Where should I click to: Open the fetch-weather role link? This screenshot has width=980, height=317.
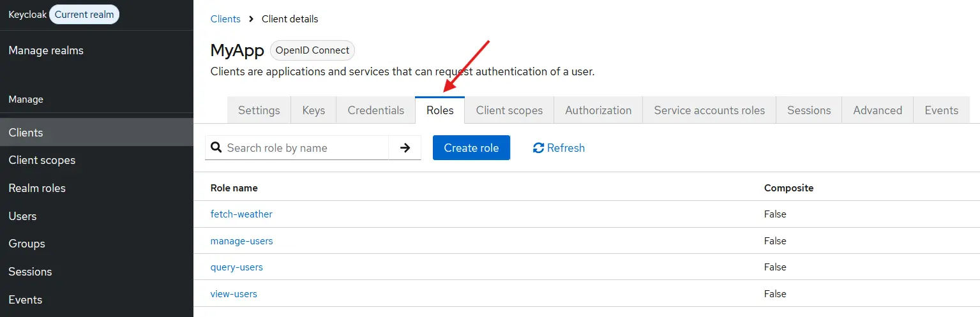point(241,214)
